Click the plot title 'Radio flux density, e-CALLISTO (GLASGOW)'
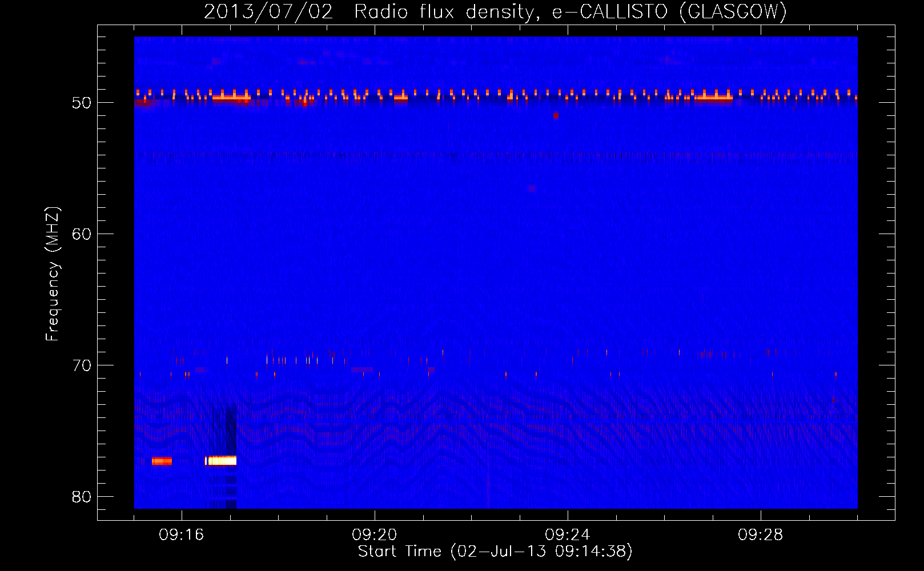 pos(570,11)
